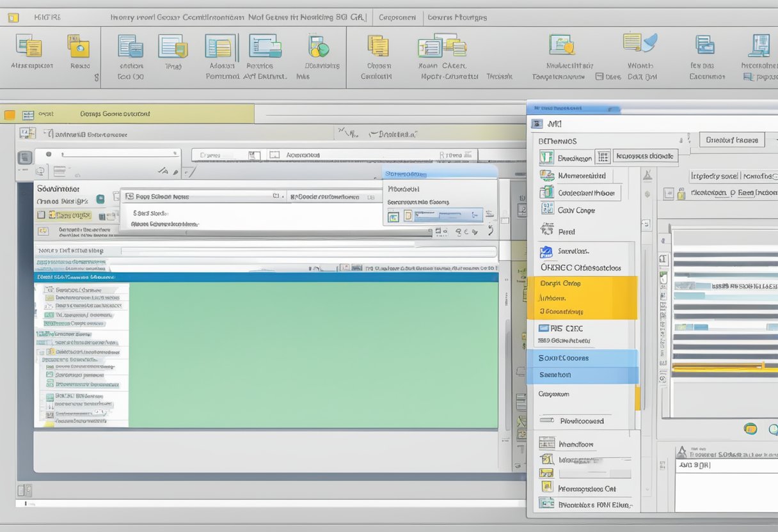Image resolution: width=778 pixels, height=532 pixels.
Task: Click the Breschson green panel icon
Action: (x=545, y=157)
